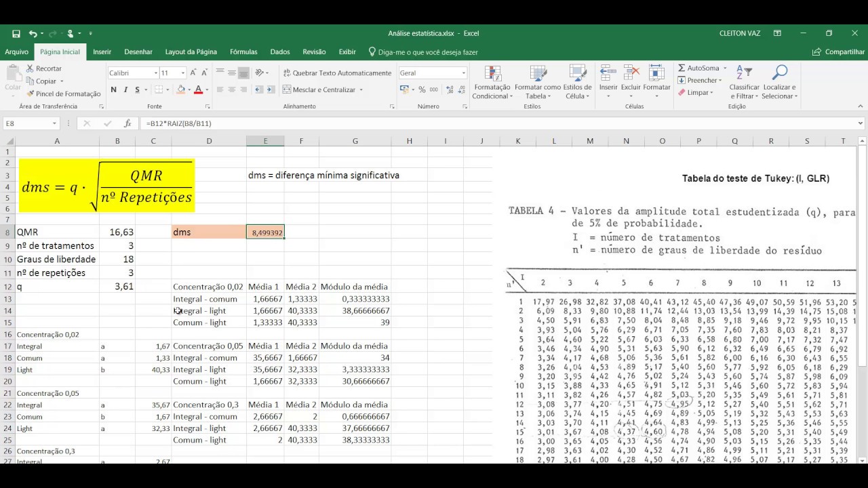Click the text orientation icon
This screenshot has width=868, height=488.
point(261,73)
